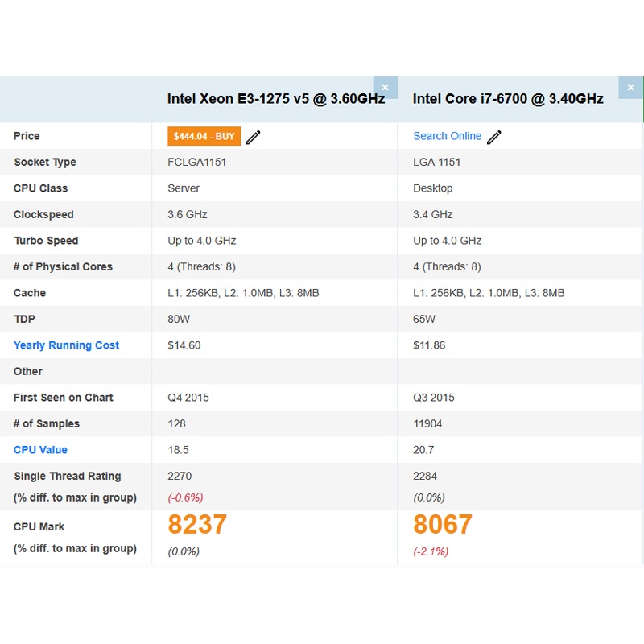Select the Intel Core i7-6700 heading
Screen dimensions: 644x644
click(508, 99)
